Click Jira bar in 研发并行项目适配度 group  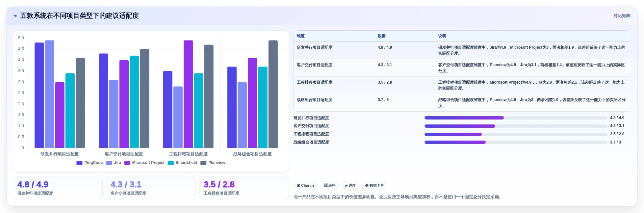pyautogui.click(x=49, y=94)
